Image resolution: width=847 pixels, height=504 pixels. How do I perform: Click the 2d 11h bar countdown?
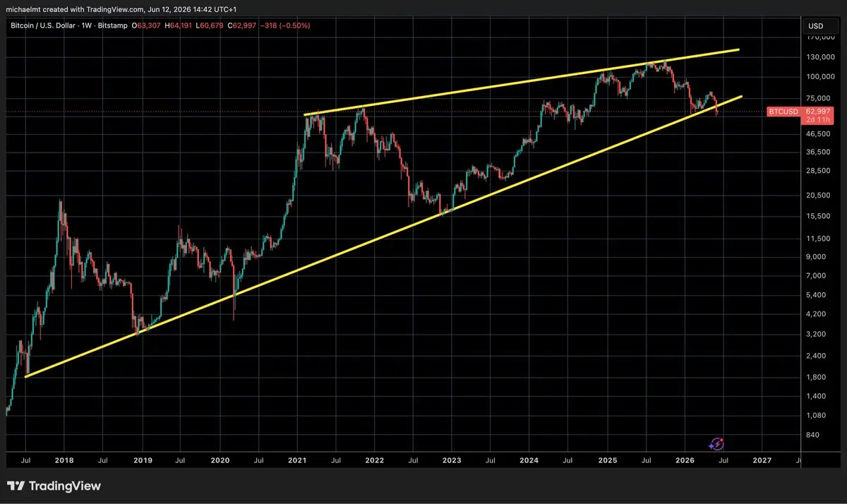coord(818,120)
